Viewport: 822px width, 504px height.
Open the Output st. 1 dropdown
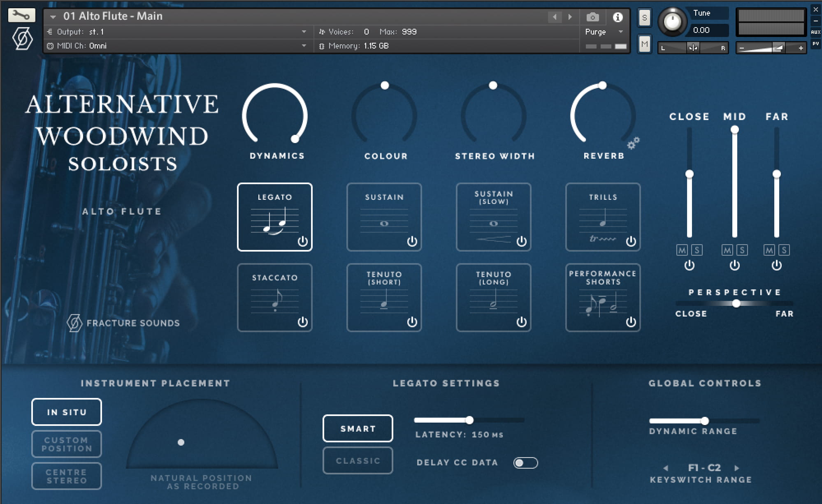177,32
